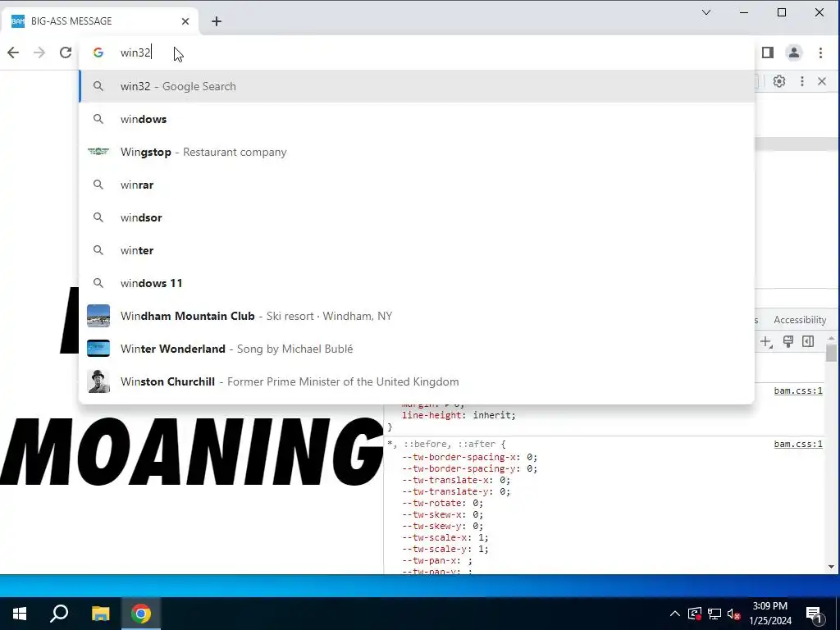This screenshot has height=630, width=840.
Task: Click the --tw-translate-y declaration
Action: coord(456,492)
